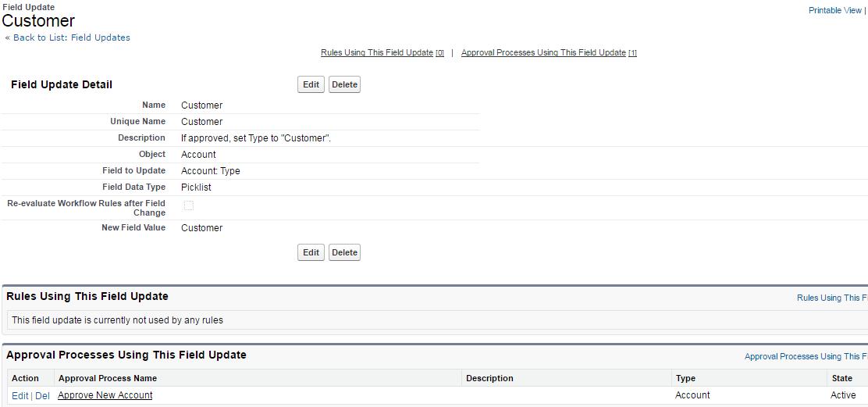
Task: Click the help link in the Approval Processes section header
Action: tap(805, 356)
